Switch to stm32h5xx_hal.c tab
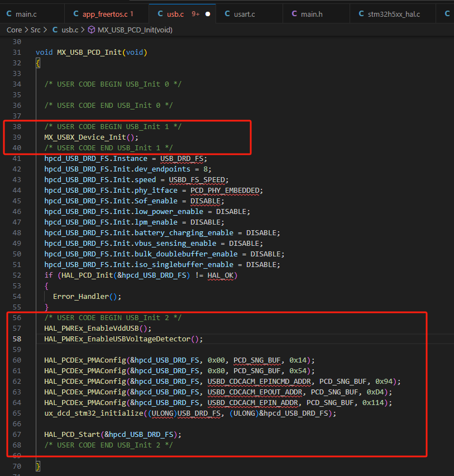The width and height of the screenshot is (454, 476). point(394,14)
